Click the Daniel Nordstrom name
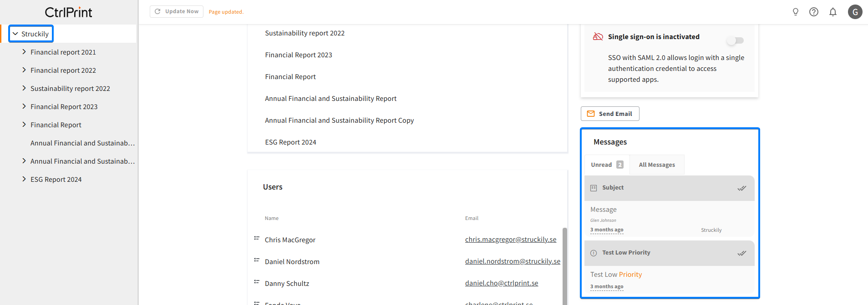Image resolution: width=868 pixels, height=305 pixels. coord(292,262)
